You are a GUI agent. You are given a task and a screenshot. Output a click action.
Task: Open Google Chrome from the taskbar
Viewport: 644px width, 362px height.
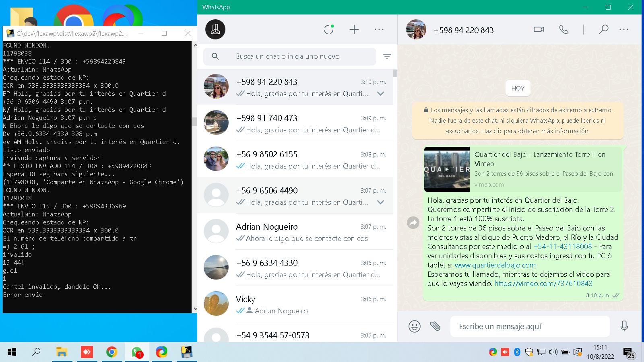[x=111, y=352]
